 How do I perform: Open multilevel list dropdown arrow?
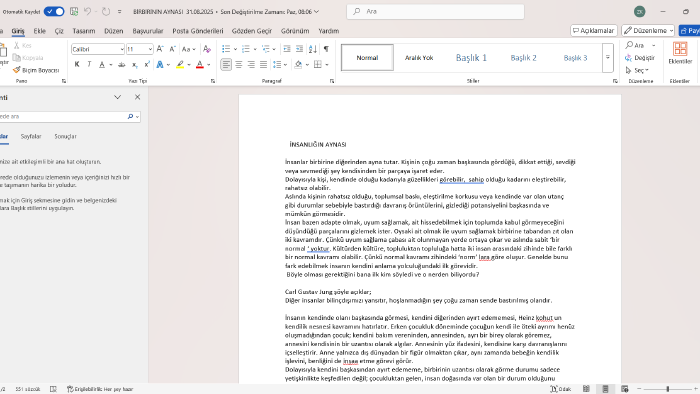tap(274, 49)
